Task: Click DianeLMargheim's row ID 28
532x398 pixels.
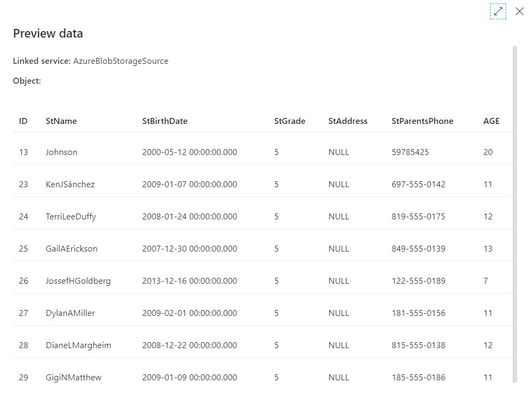Action: coord(23,345)
